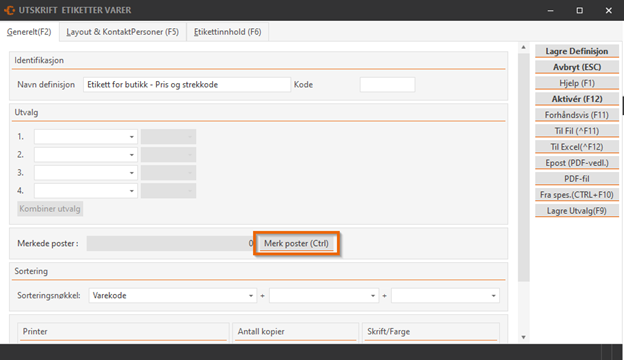Click Epost (PDF-vedl.) button
Viewport: 624px width, 360px height.
577,163
